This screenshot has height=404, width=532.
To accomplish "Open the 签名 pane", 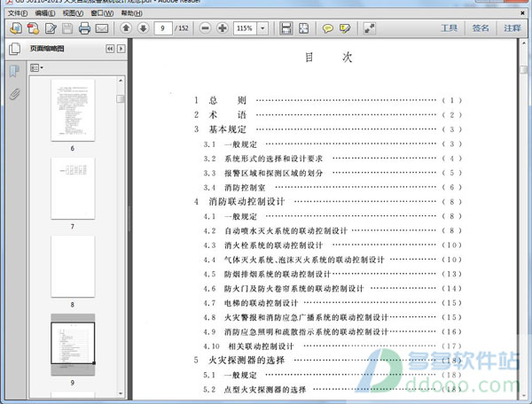I will tap(481, 27).
